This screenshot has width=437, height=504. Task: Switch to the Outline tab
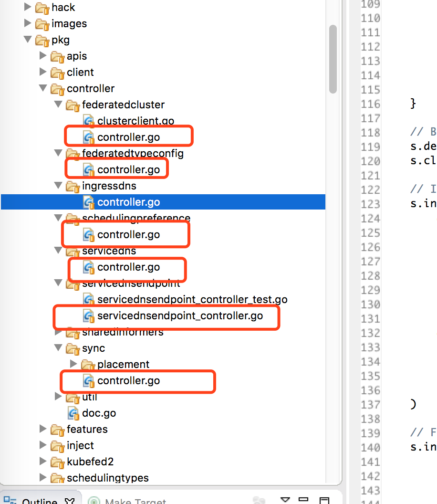point(40,501)
